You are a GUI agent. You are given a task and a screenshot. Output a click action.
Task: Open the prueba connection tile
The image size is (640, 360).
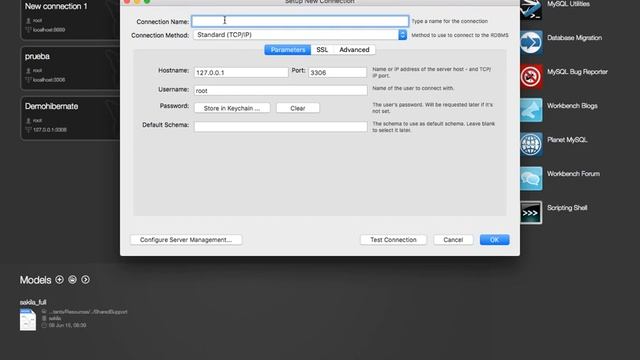tap(70, 68)
